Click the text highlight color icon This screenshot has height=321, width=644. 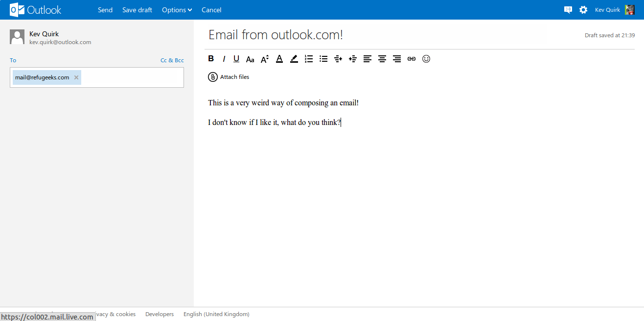[x=294, y=59]
